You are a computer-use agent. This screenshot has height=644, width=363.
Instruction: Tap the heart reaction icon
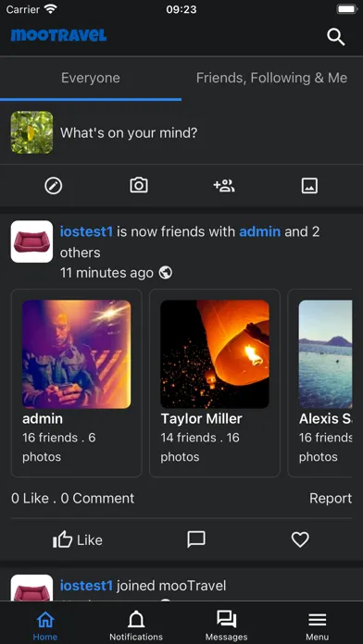300,539
